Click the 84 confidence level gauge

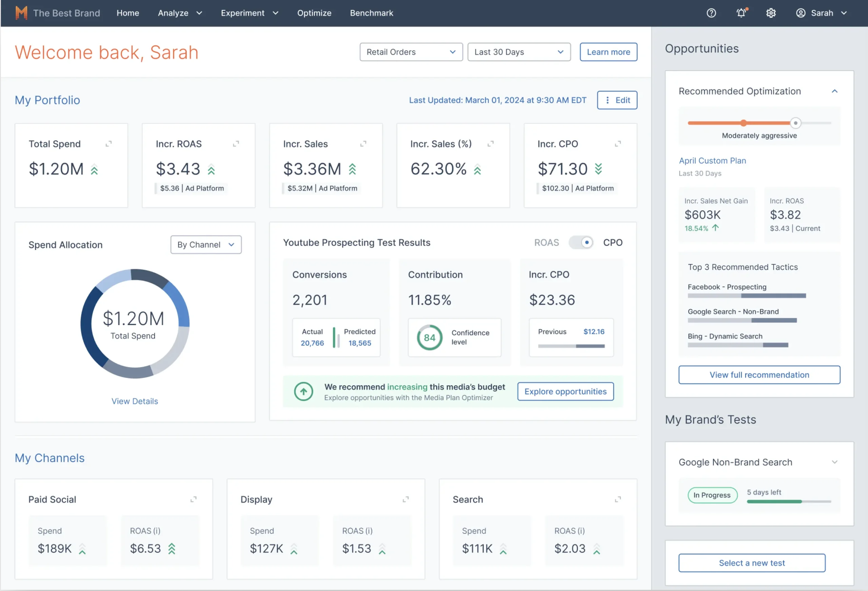point(430,337)
